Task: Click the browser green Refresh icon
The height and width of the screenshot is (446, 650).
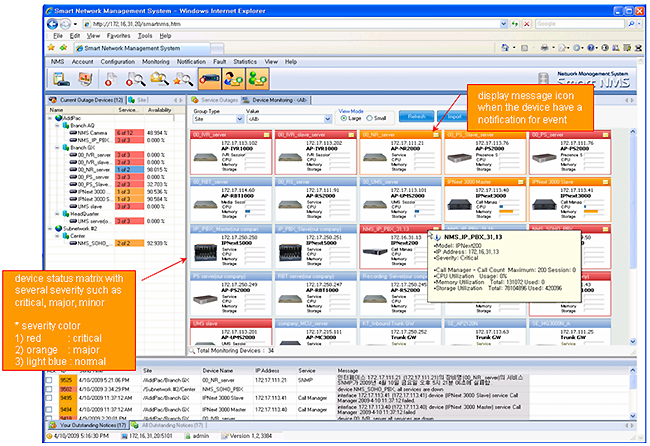Action: (x=514, y=24)
